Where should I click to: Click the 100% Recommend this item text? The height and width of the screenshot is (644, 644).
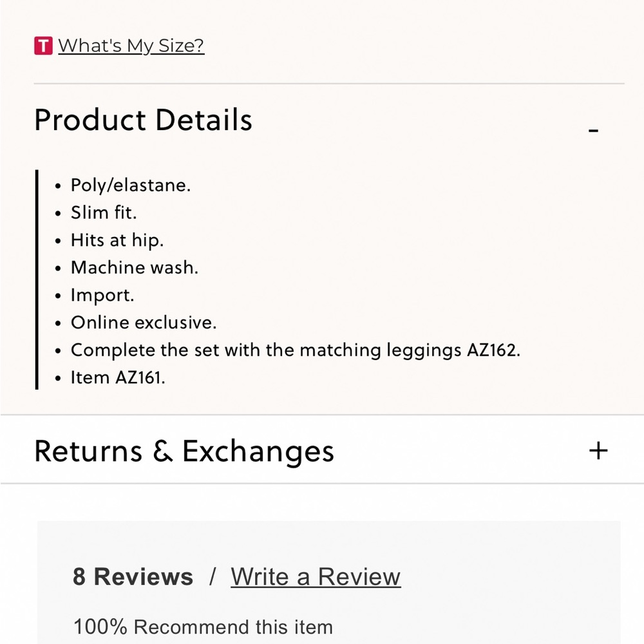click(203, 627)
